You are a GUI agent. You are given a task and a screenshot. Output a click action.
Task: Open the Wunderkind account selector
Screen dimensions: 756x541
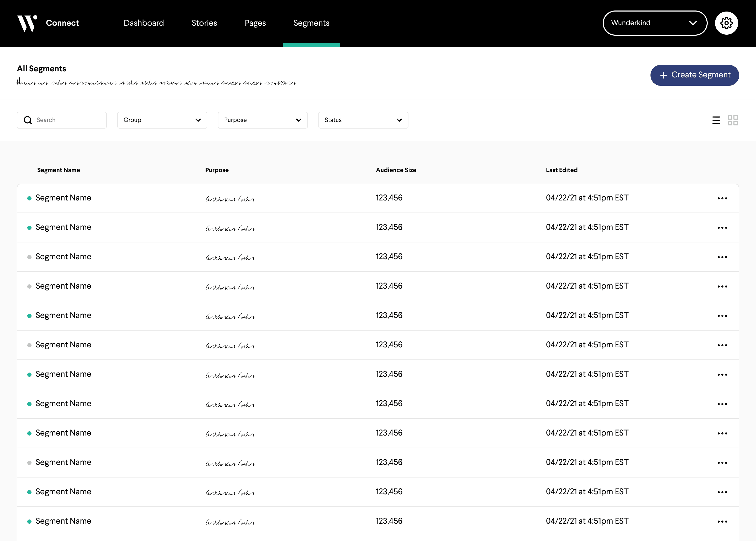[x=655, y=23]
